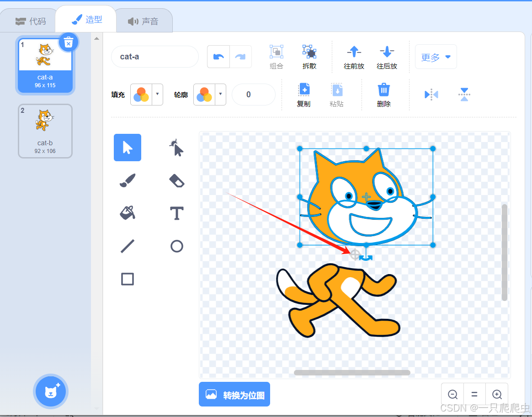
Task: Click the rotation handle below the head
Action: [366, 258]
